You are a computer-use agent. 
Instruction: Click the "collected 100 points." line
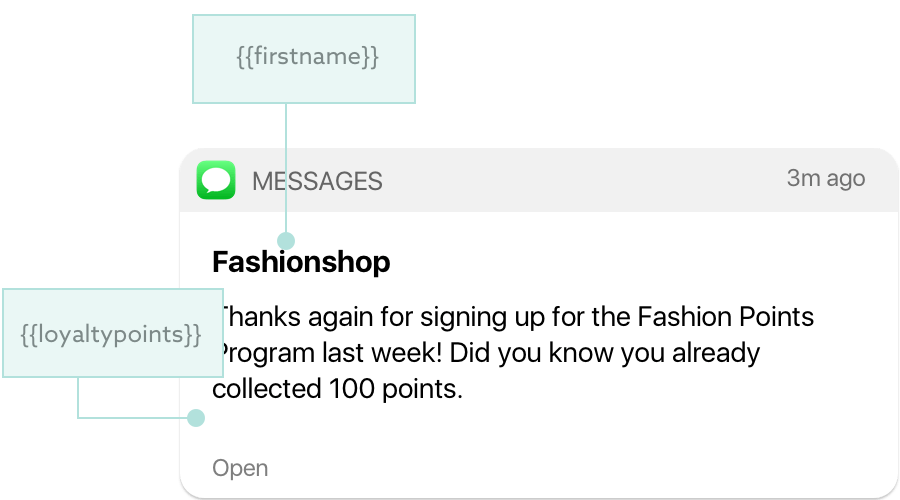tap(338, 389)
